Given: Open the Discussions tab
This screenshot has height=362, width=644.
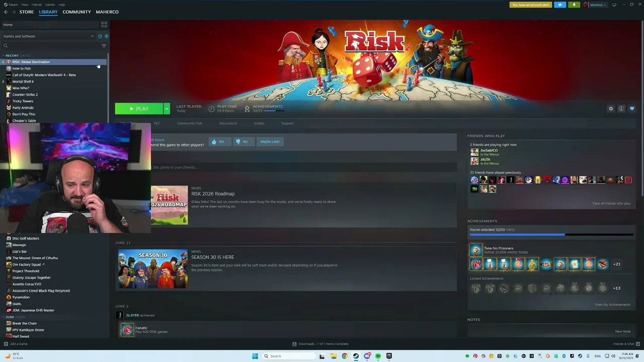Looking at the screenshot, I should (x=228, y=123).
